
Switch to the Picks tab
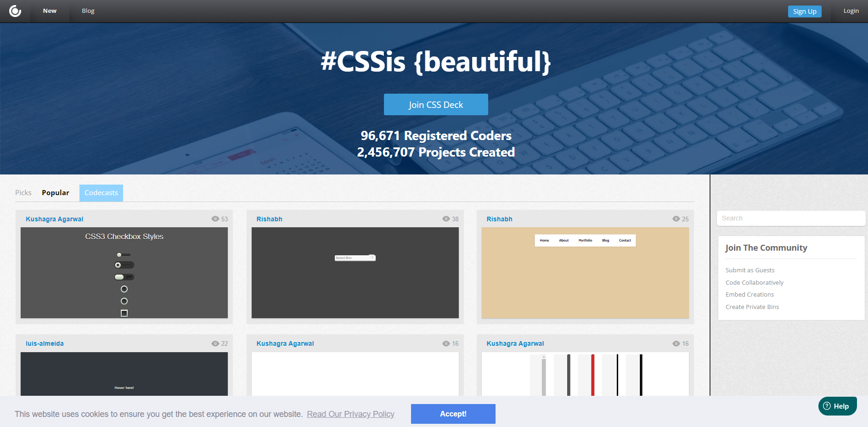(23, 193)
